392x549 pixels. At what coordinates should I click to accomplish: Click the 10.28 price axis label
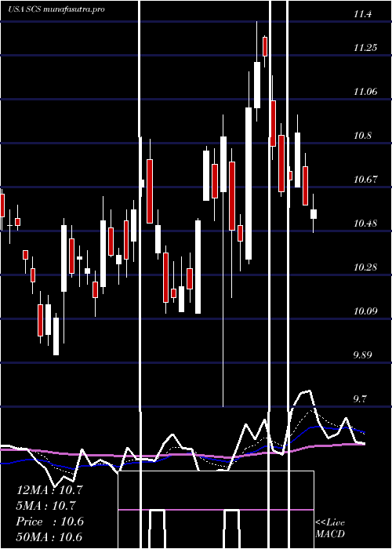(x=365, y=267)
